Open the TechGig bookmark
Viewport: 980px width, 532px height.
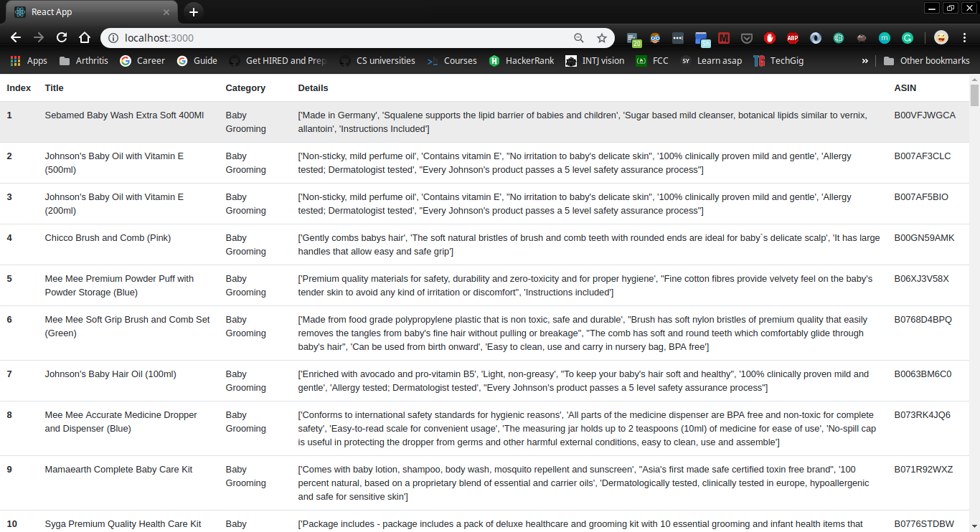coord(778,61)
